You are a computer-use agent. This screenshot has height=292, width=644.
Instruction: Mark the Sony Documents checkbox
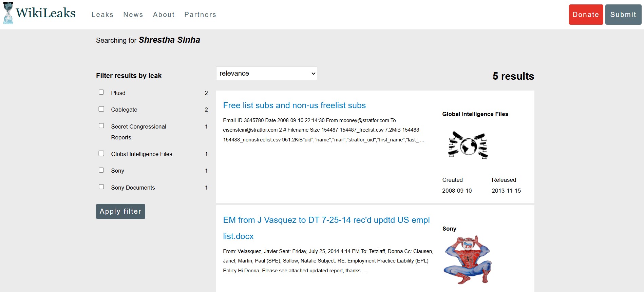[101, 187]
